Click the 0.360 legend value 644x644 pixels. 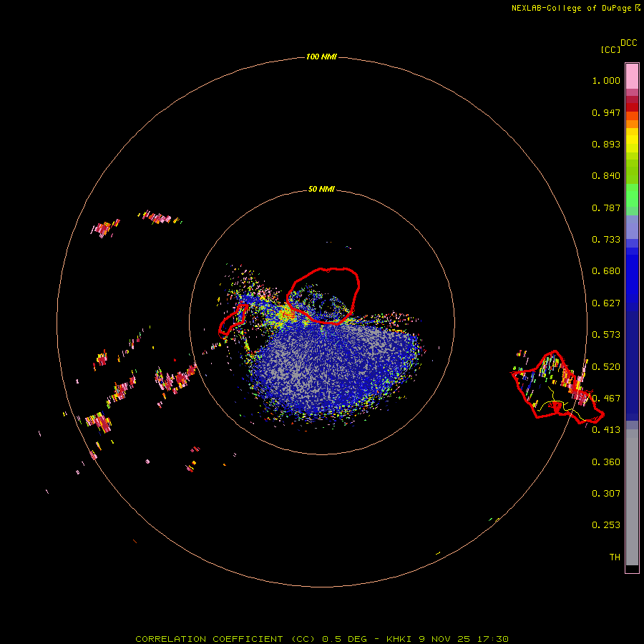[606, 462]
